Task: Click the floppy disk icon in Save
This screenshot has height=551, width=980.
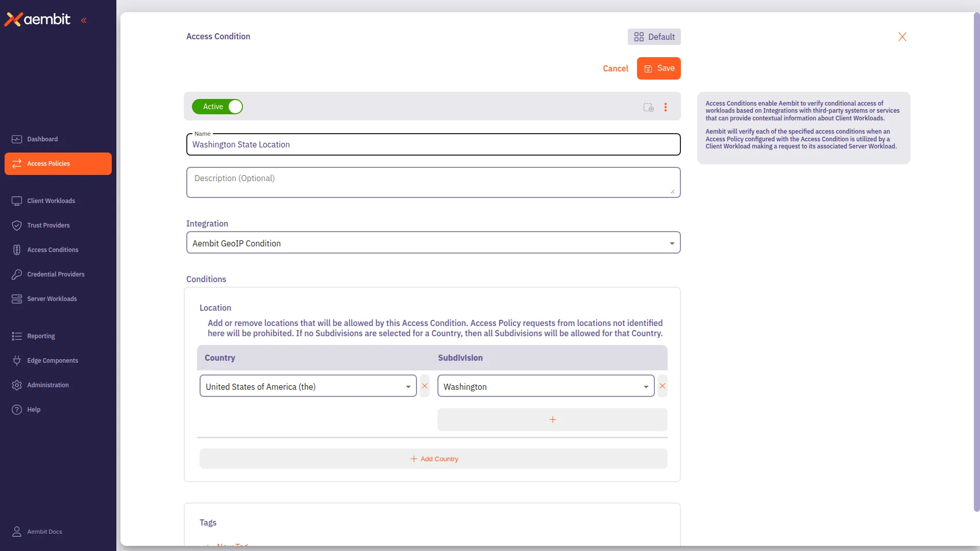Action: (648, 69)
